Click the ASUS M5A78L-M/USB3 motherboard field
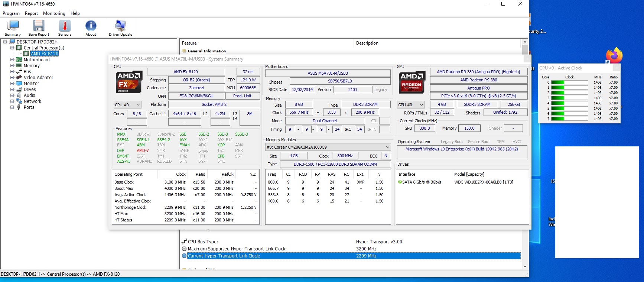The width and height of the screenshot is (644, 282). point(328,73)
